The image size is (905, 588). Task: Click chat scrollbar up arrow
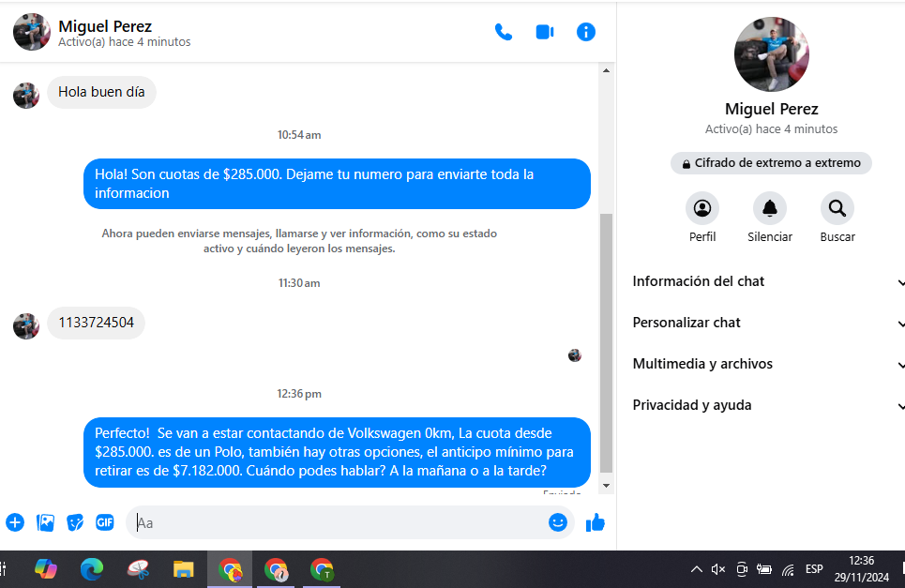click(x=606, y=70)
